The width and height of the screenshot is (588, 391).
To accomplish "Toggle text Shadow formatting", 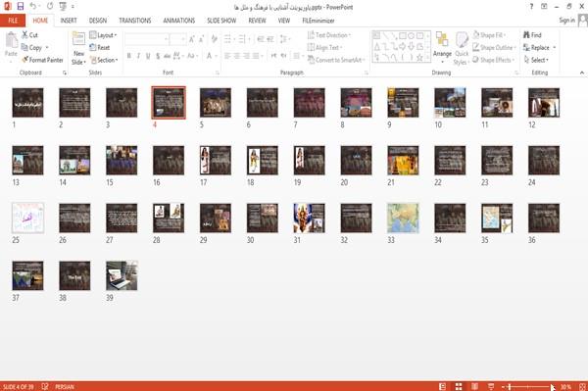I will click(158, 56).
